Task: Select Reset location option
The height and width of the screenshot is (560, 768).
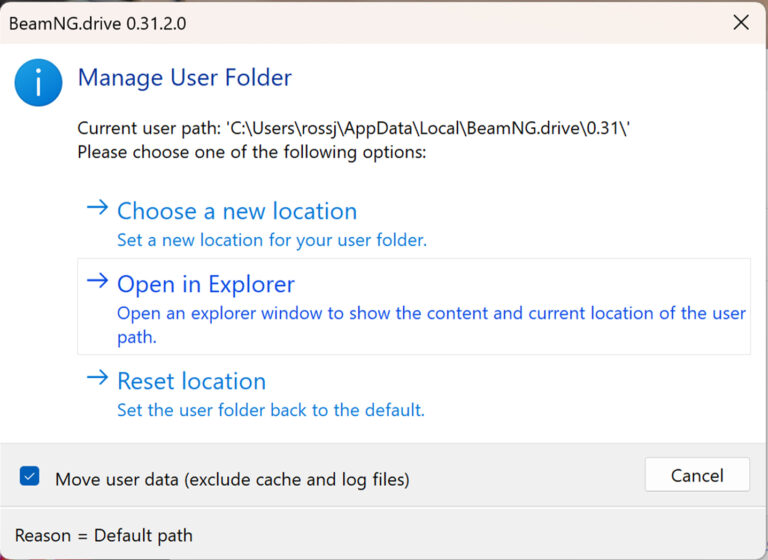Action: point(191,381)
